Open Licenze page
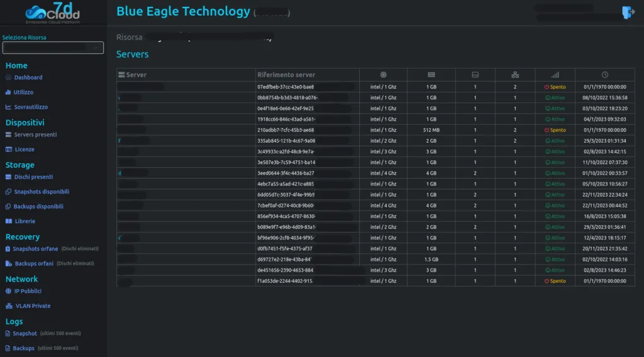Screen dimensions: 644x357 [x=25, y=150]
